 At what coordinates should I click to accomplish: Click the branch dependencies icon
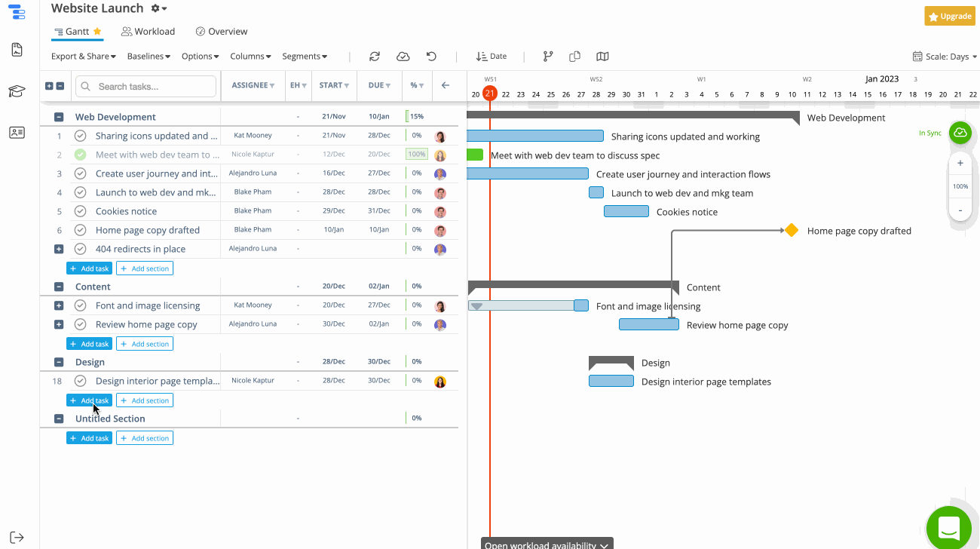tap(548, 57)
